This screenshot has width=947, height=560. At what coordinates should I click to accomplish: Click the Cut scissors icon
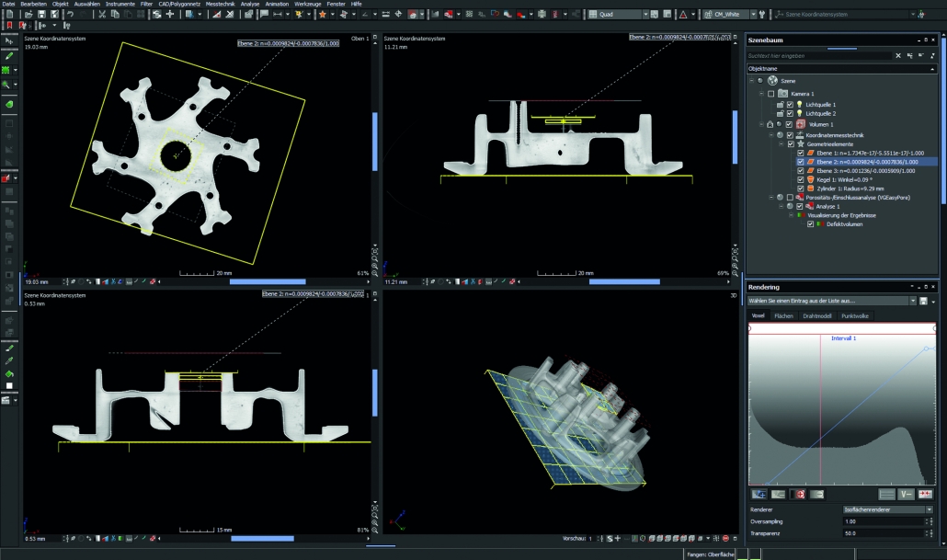point(102,15)
